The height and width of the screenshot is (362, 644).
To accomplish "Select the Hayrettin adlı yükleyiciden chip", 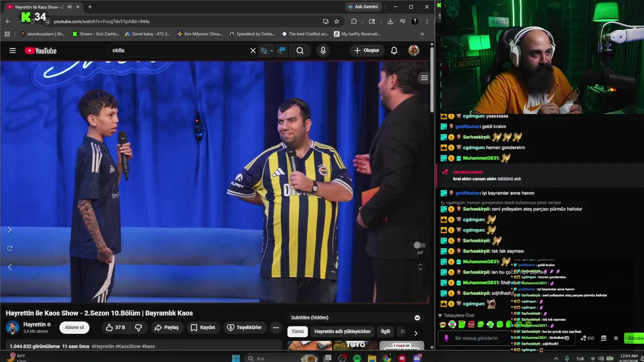I will click(342, 331).
